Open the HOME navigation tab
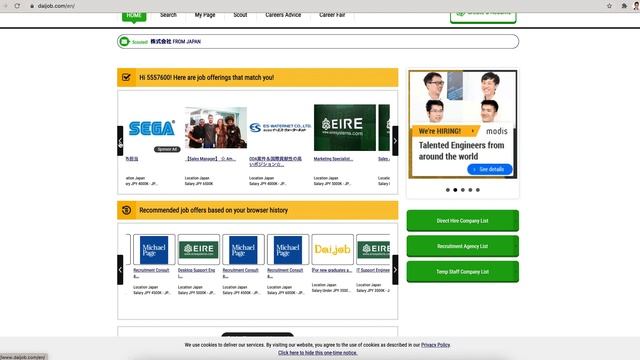 point(134,16)
